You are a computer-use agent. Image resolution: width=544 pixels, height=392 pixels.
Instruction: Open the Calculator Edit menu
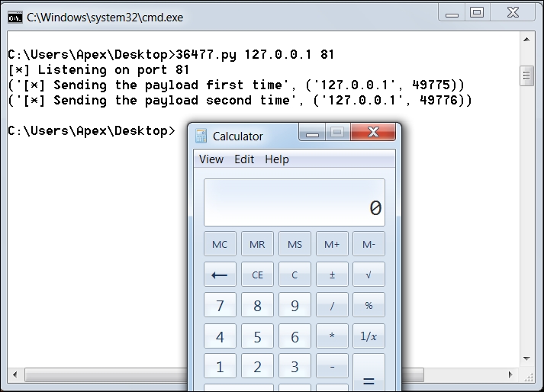(x=244, y=159)
